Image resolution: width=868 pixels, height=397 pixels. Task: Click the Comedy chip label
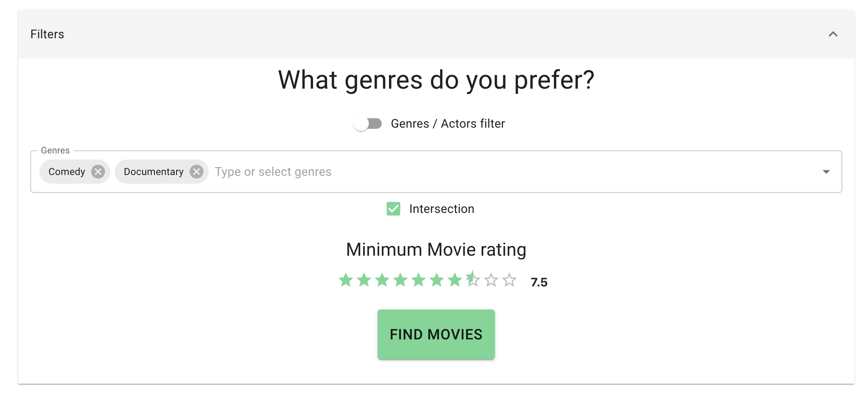coord(67,172)
